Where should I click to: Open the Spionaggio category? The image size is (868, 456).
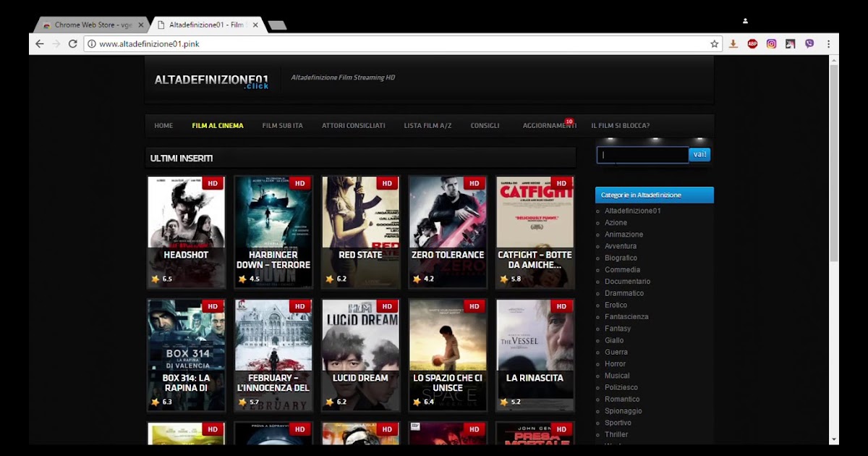624,411
